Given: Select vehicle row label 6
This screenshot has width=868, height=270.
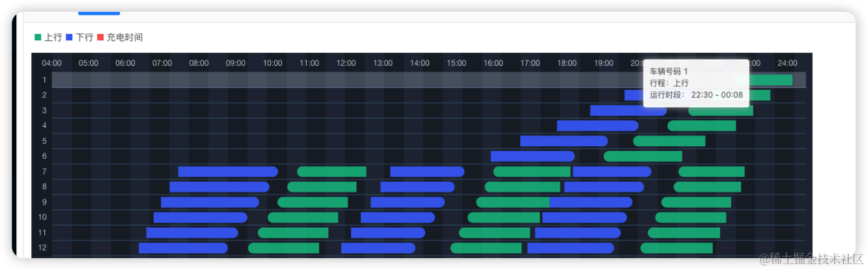Looking at the screenshot, I should tap(44, 156).
